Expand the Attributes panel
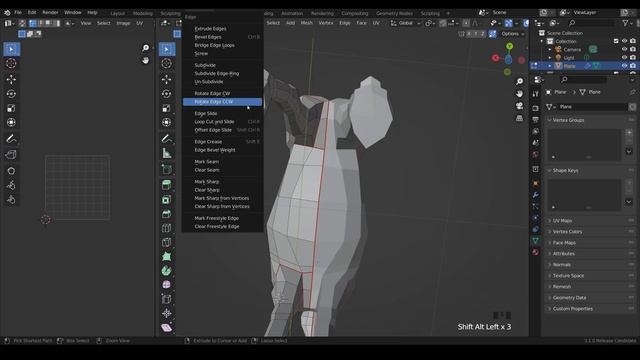This screenshot has width=640, height=360. pyautogui.click(x=590, y=253)
